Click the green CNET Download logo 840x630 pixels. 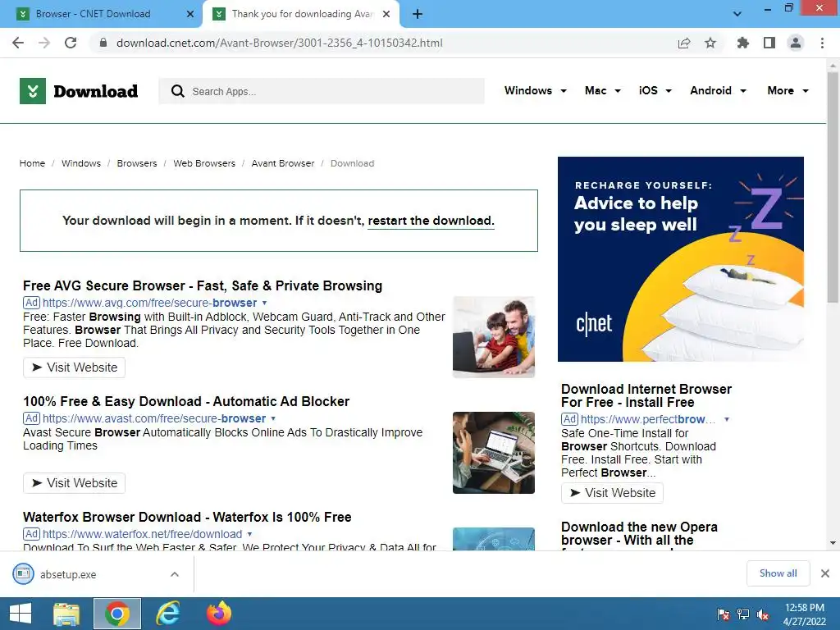point(79,91)
